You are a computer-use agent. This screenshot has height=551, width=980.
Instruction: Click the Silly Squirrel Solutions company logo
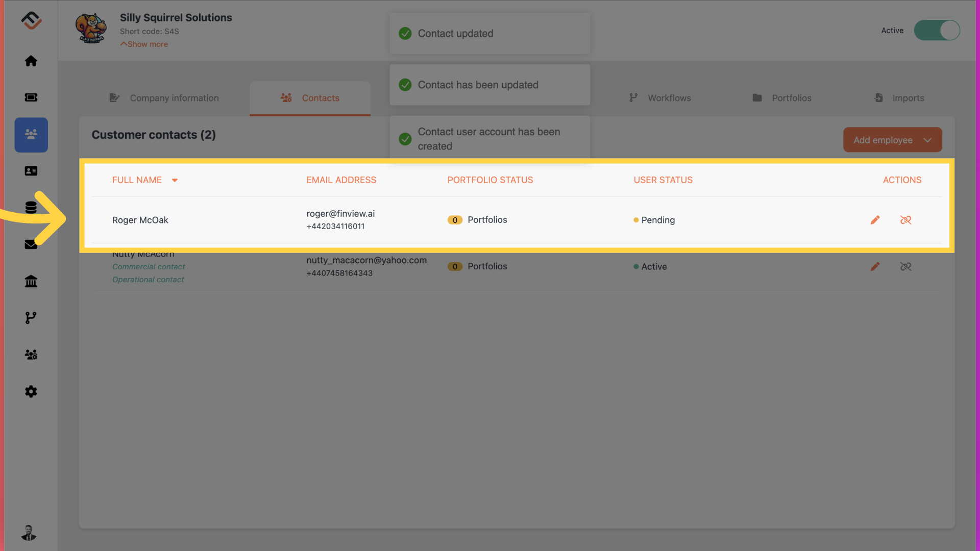(91, 29)
